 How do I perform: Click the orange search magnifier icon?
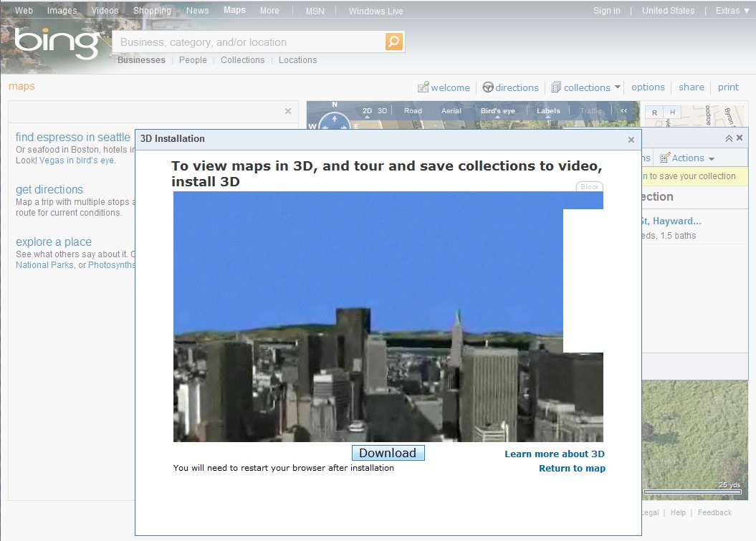(393, 41)
